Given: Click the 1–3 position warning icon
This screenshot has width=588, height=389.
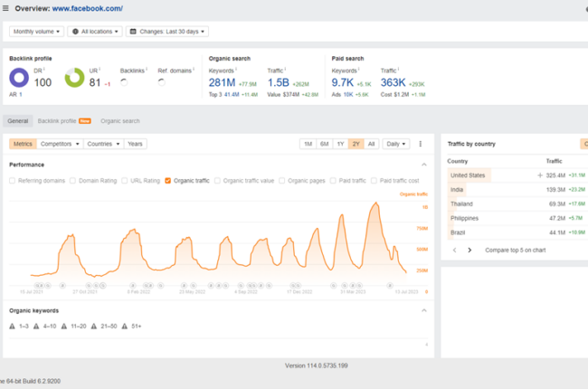Looking at the screenshot, I should 13,327.
